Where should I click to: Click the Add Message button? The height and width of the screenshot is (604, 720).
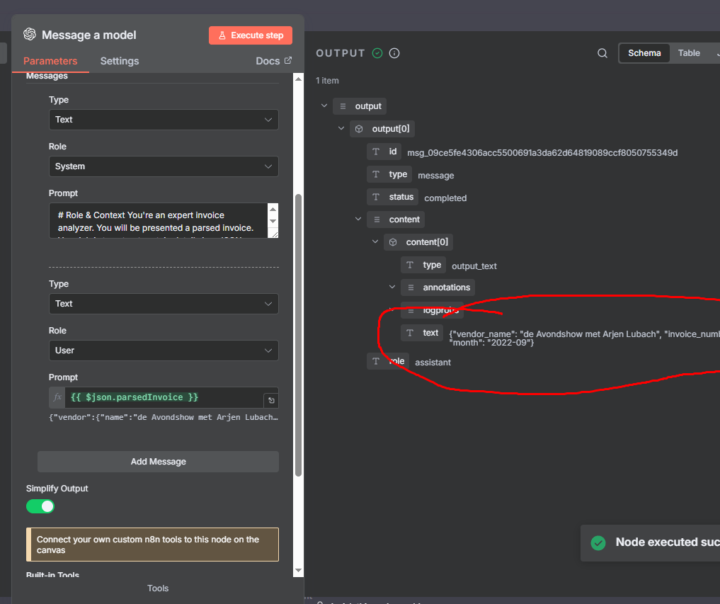pyautogui.click(x=158, y=461)
